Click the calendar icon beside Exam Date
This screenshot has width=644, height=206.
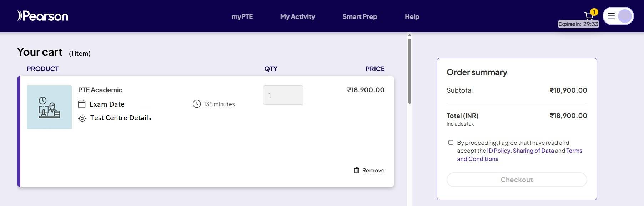[82, 104]
